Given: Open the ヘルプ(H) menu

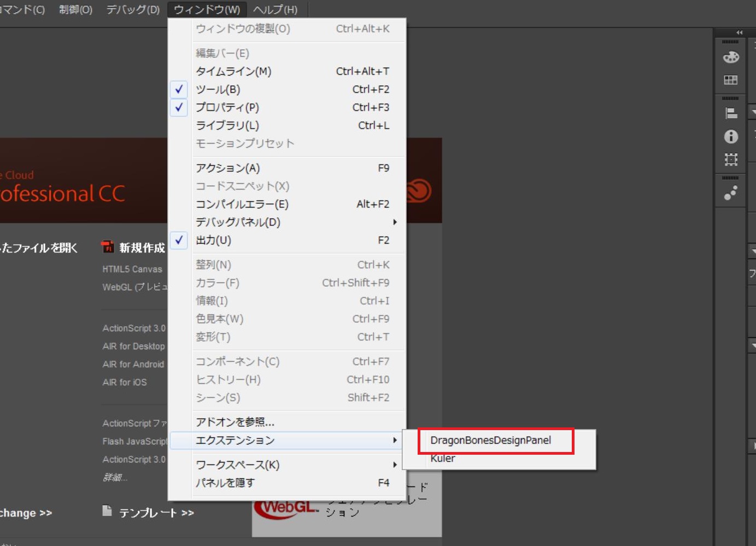Looking at the screenshot, I should point(275,9).
